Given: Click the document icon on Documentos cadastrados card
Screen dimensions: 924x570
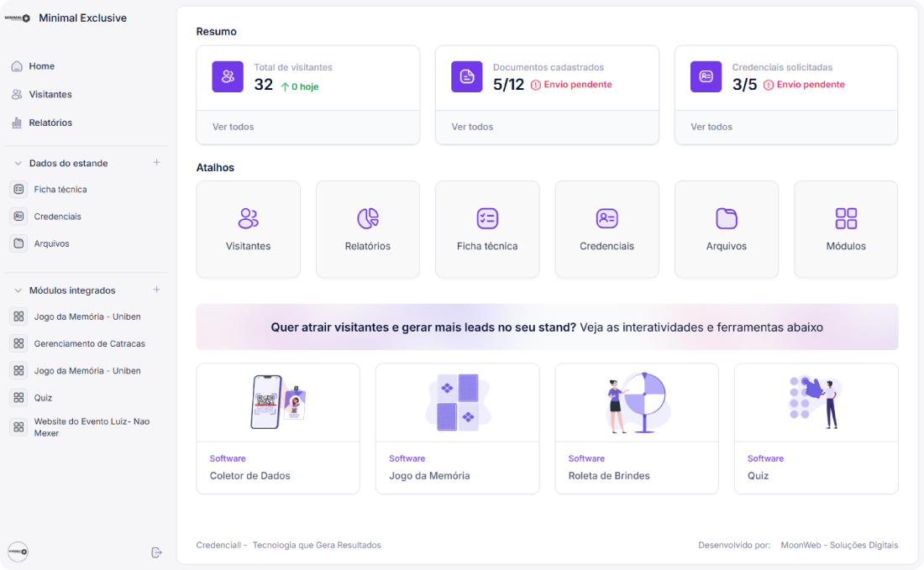Looking at the screenshot, I should pos(466,76).
